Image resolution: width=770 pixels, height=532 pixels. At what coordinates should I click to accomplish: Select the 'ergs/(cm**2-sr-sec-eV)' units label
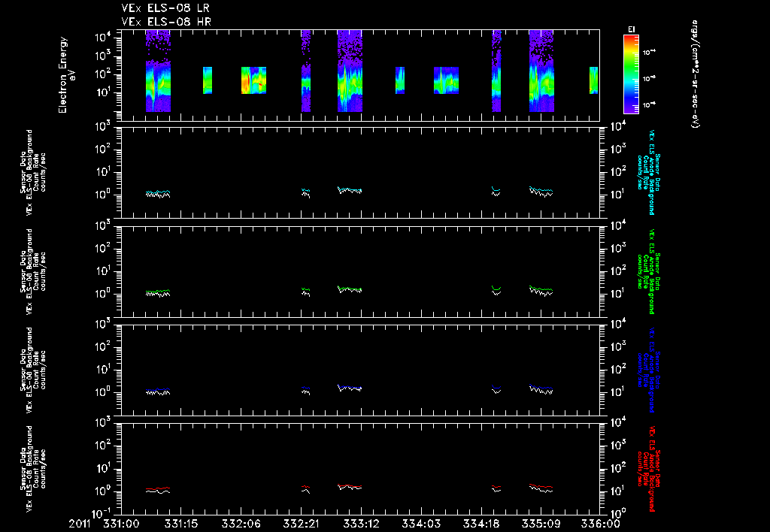coord(695,74)
